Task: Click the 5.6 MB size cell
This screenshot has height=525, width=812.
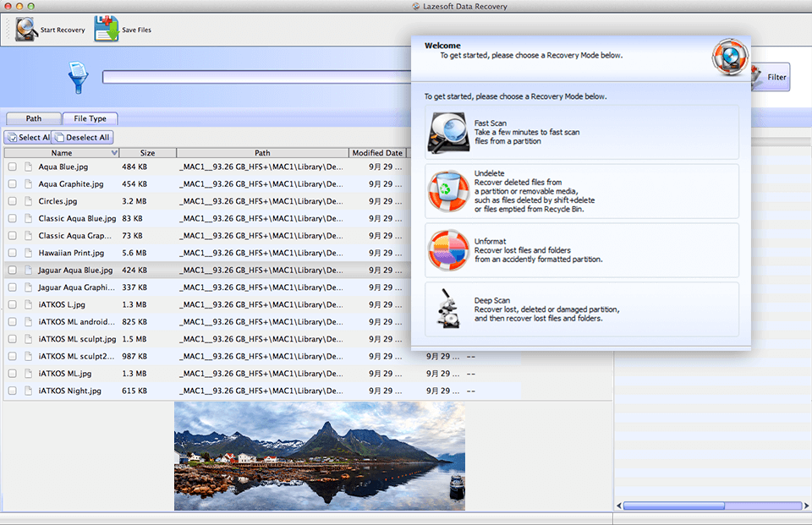Action: tap(134, 253)
